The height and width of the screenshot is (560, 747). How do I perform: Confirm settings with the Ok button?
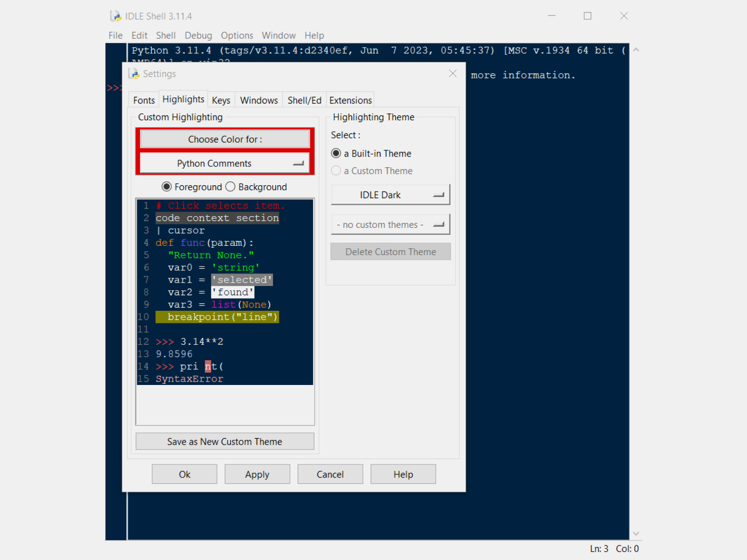click(x=184, y=474)
